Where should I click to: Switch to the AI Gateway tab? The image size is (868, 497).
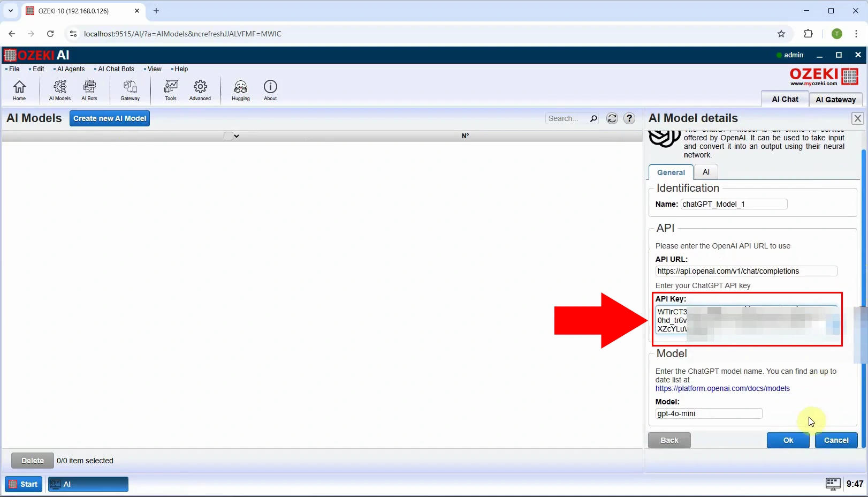[835, 100]
